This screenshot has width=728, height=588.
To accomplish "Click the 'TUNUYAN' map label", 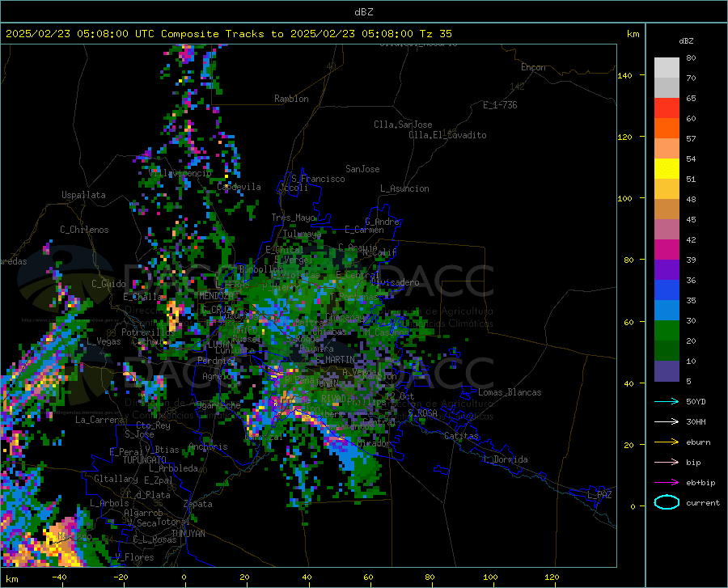I will coord(188,533).
